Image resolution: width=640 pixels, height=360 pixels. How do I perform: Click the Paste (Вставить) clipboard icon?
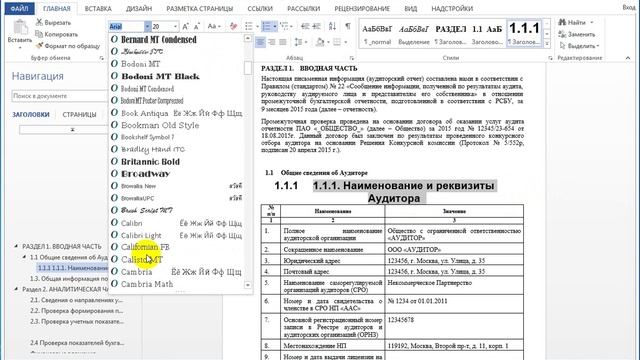20,28
